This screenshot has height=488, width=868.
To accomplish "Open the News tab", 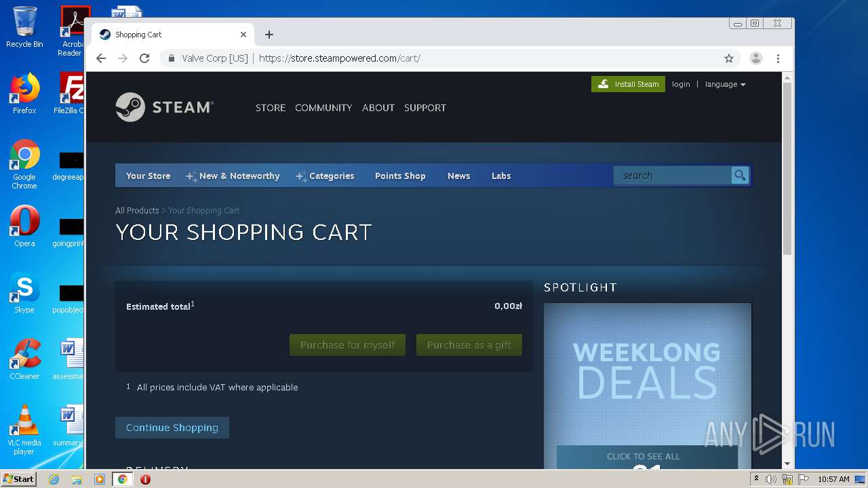I will [458, 176].
